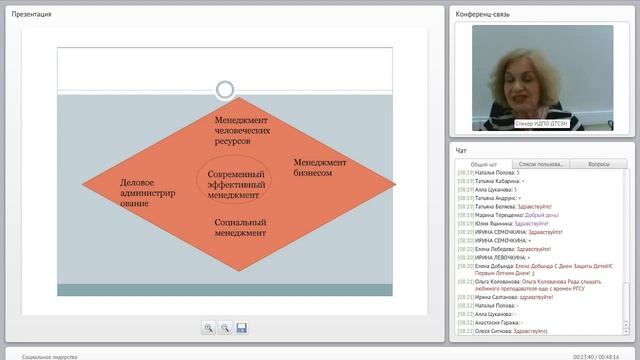The width and height of the screenshot is (640, 360).
Task: Click Менеджмент бизнесом slide text
Action: (x=320, y=167)
